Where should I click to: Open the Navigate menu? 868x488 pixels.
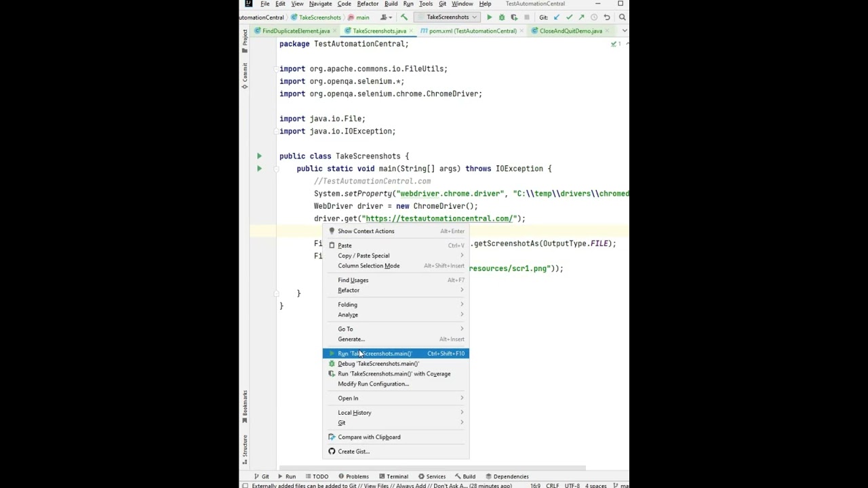coord(320,4)
